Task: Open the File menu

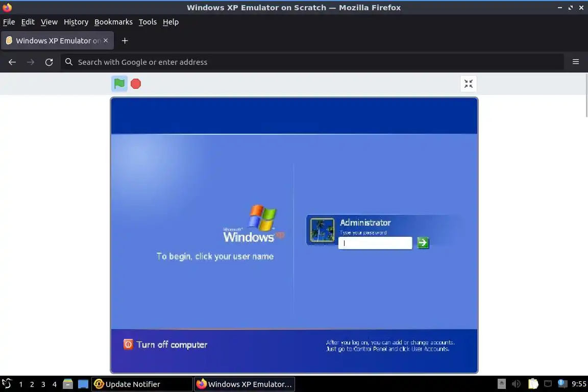Action: point(9,22)
